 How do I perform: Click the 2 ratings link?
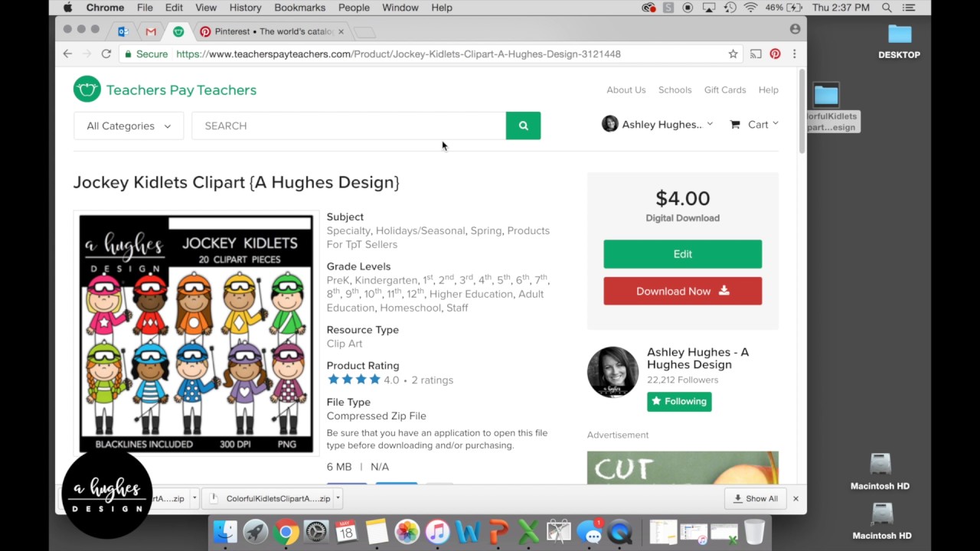coord(432,380)
